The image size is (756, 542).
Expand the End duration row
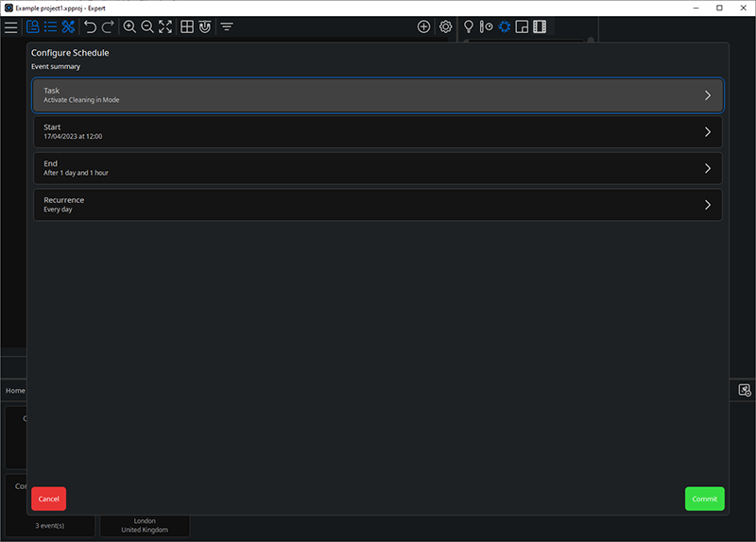(x=377, y=168)
